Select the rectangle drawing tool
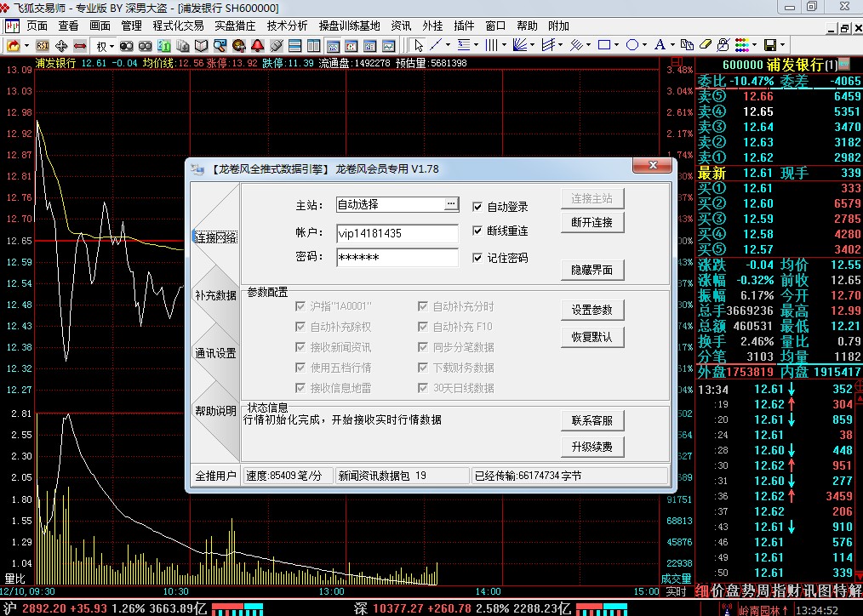Image resolution: width=863 pixels, height=616 pixels. (x=604, y=44)
